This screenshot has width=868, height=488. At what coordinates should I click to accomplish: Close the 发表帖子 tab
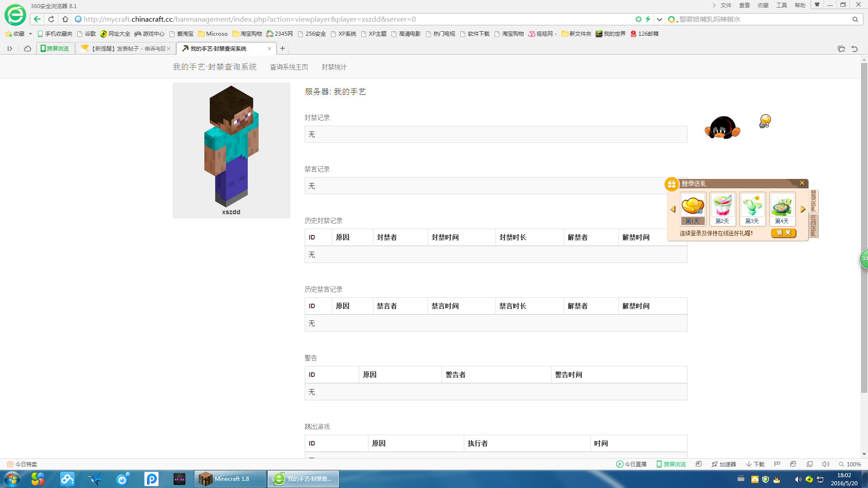pos(169,48)
